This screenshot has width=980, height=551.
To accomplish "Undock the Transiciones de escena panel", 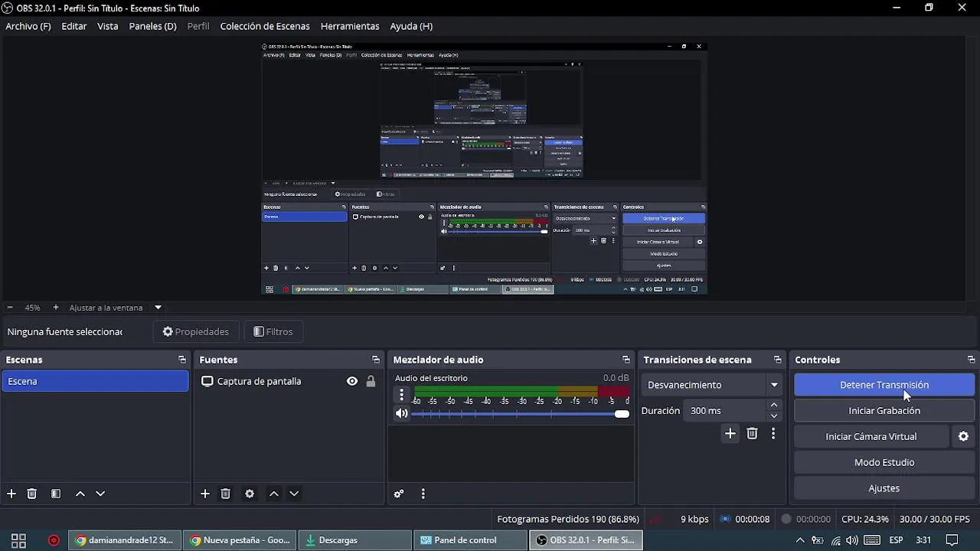I will click(778, 360).
